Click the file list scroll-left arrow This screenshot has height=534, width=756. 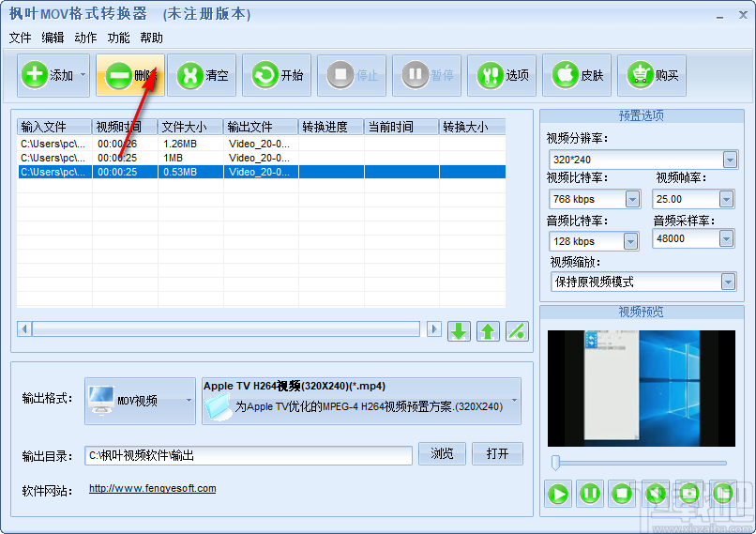tap(24, 329)
